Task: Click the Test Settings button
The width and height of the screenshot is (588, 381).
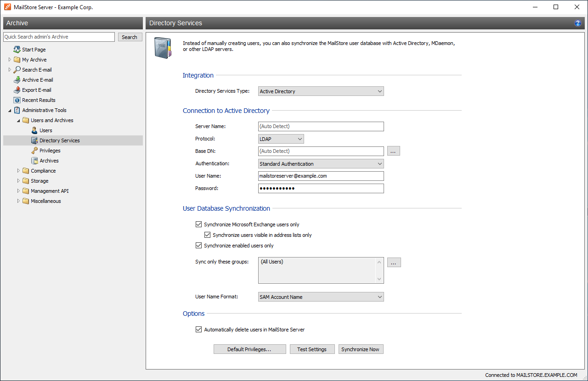Action: (311, 349)
